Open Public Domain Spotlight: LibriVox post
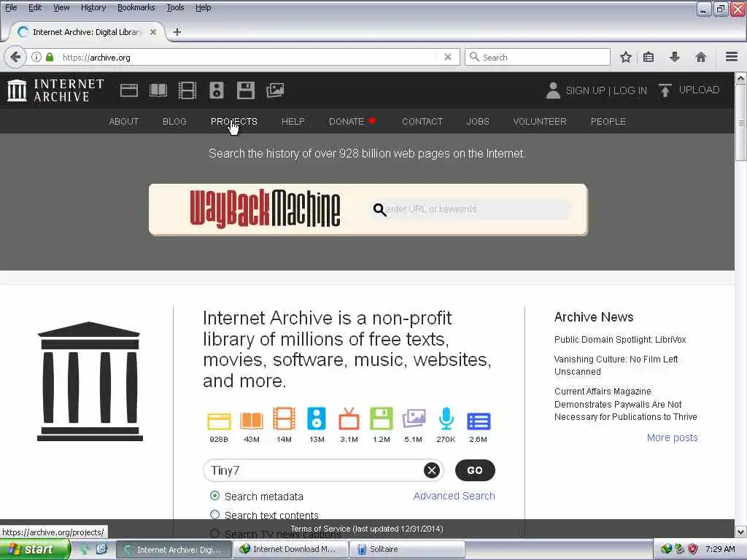The image size is (747, 560). pyautogui.click(x=620, y=340)
